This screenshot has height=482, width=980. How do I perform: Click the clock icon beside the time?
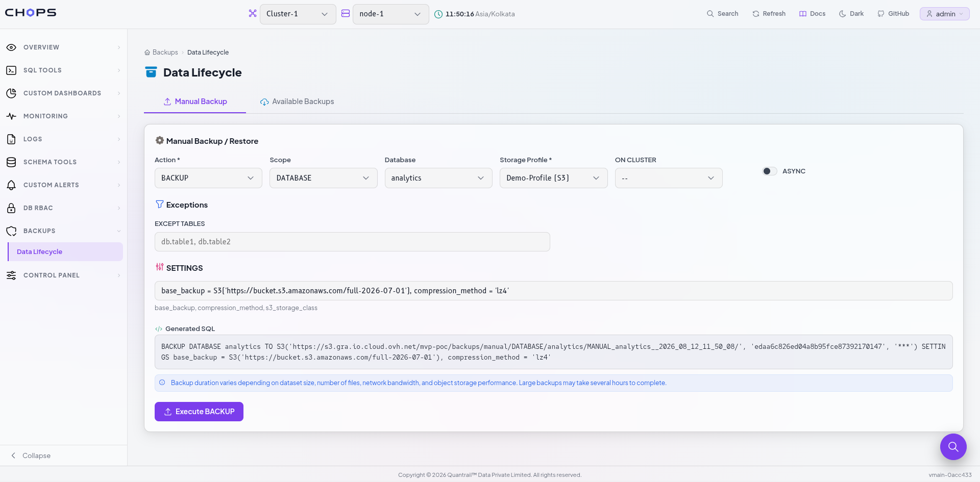point(438,14)
